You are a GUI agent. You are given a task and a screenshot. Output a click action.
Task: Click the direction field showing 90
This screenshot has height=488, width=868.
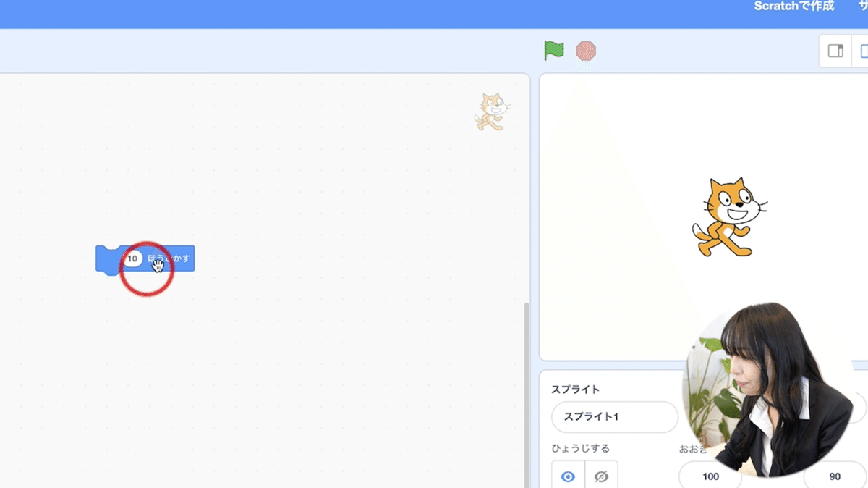coord(833,476)
